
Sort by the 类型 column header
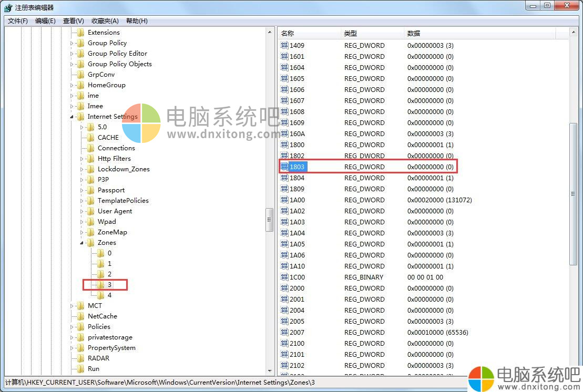[x=372, y=34]
